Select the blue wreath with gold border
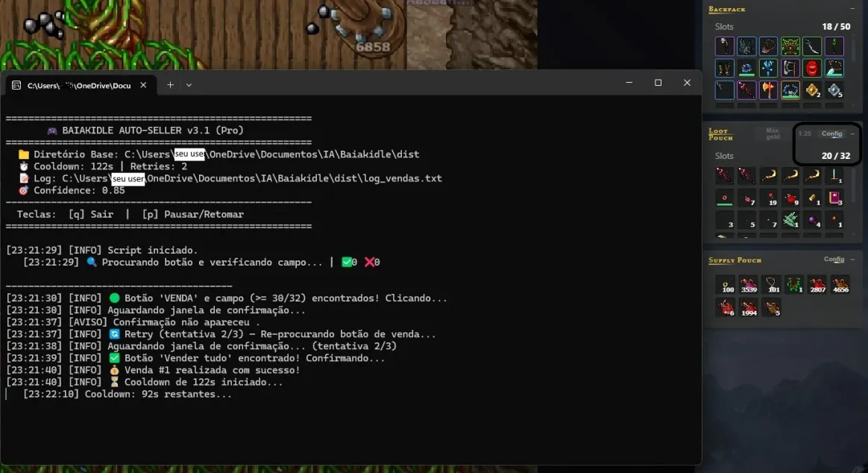868x473 pixels. [790, 90]
